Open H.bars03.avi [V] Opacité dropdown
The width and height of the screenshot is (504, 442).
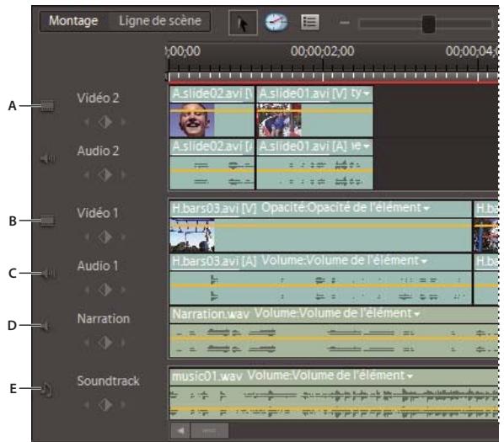426,209
